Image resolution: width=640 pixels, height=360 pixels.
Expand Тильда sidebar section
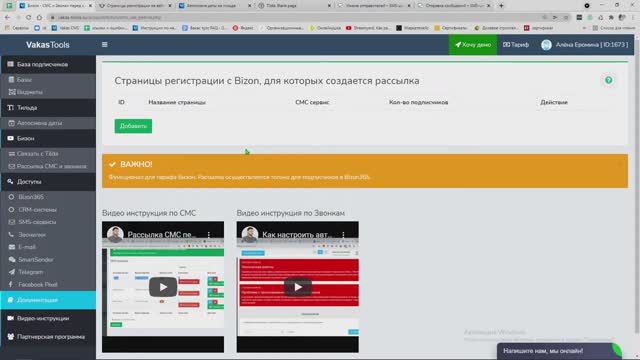[48, 108]
